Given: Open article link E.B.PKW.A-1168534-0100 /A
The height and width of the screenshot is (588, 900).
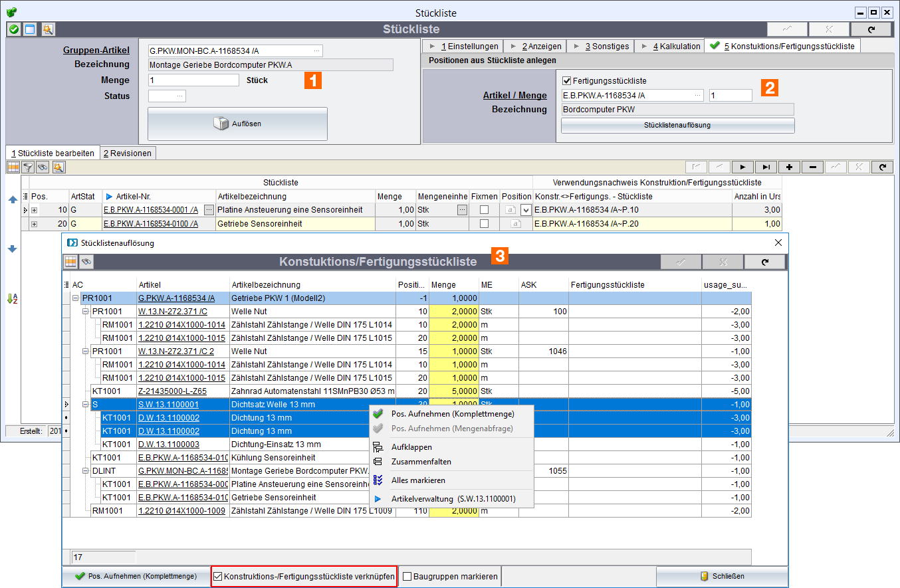Looking at the screenshot, I should click(x=151, y=224).
